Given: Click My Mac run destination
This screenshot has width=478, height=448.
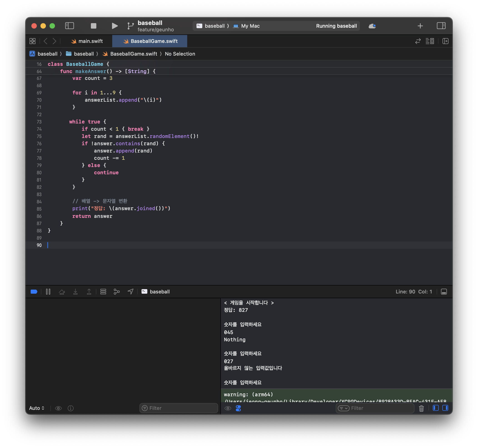Looking at the screenshot, I should coord(250,26).
